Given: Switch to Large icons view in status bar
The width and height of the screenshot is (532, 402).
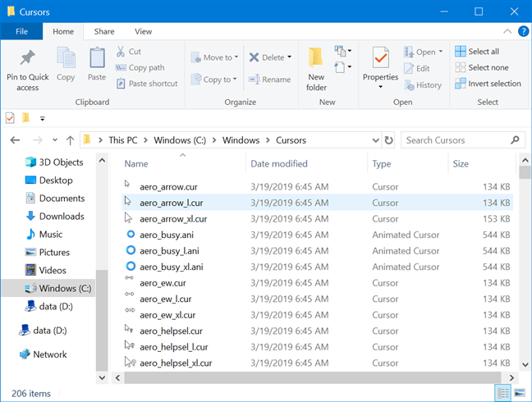Looking at the screenshot, I should pos(520,393).
